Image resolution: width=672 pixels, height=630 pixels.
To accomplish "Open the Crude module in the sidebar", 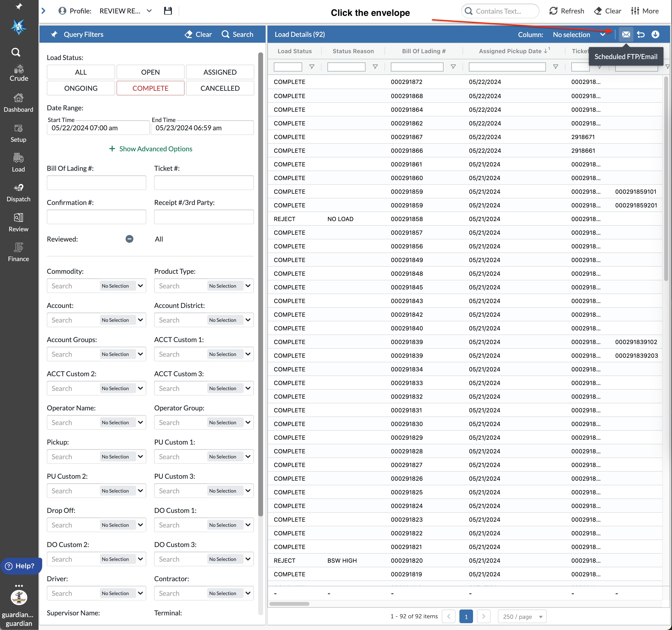I will coord(19,73).
